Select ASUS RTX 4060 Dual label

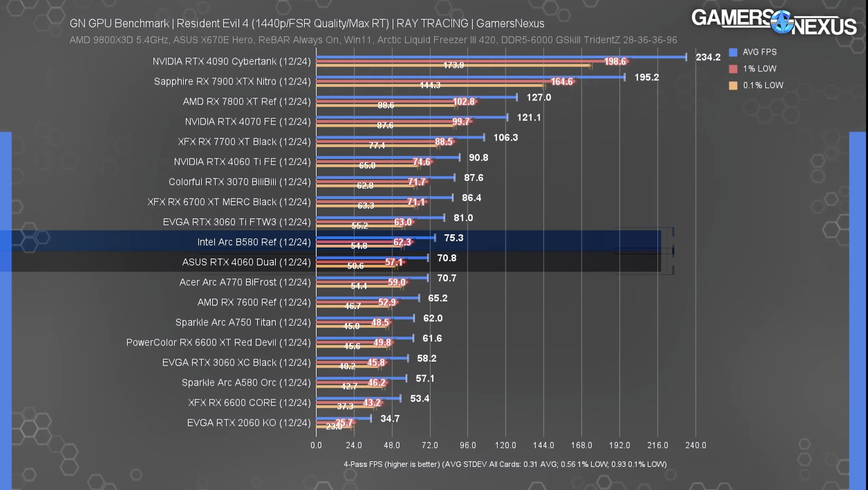(x=247, y=262)
